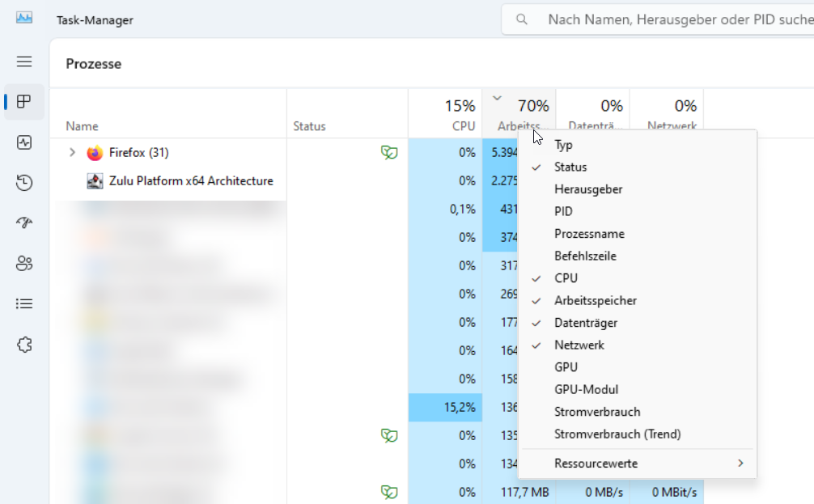The image size is (814, 504).
Task: Select the Processes sidebar icon
Action: pos(24,102)
